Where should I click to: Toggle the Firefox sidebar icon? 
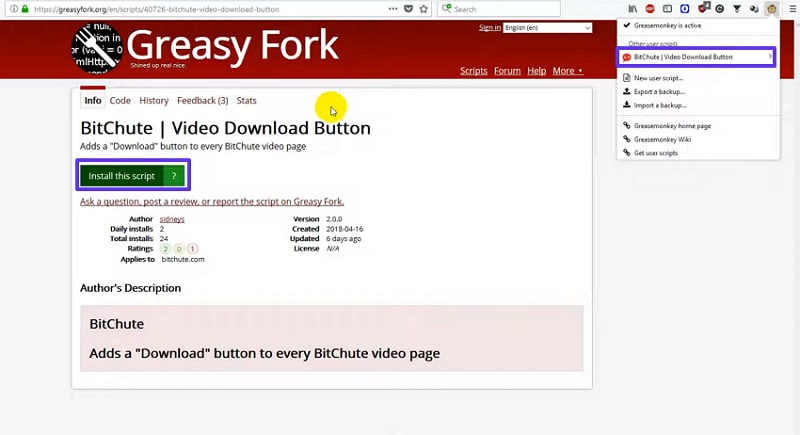pos(667,9)
